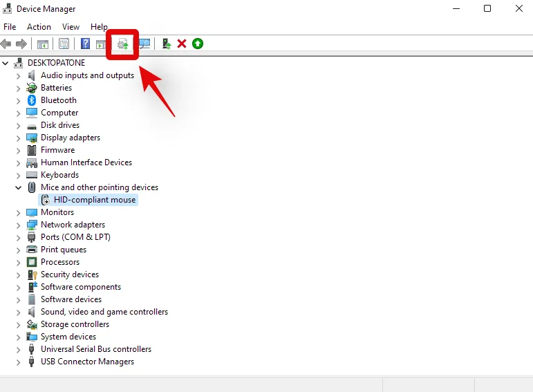Select the 'Software devices' label
Viewport: 533px width, 392px height.
[71, 299]
